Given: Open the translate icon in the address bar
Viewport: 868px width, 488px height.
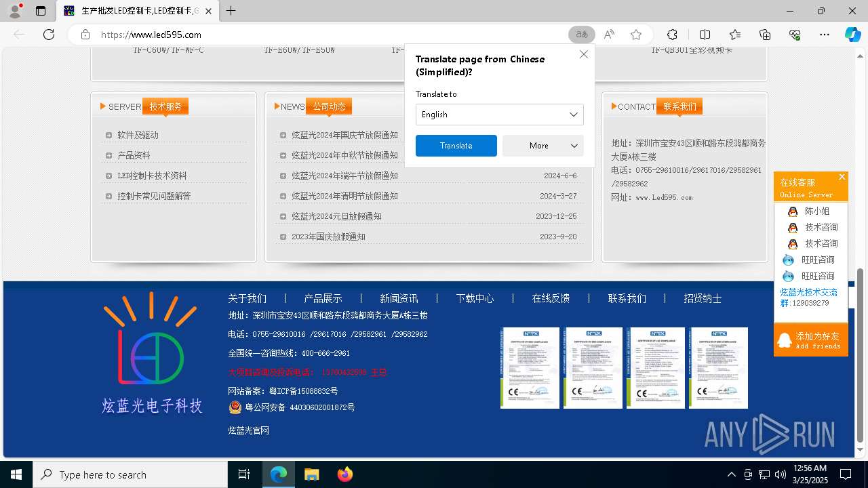Looking at the screenshot, I should pos(581,35).
